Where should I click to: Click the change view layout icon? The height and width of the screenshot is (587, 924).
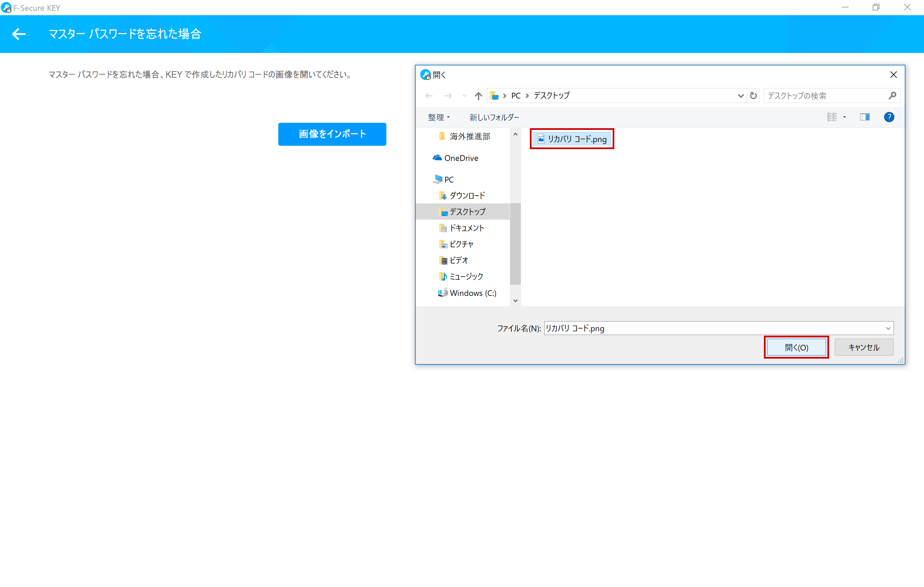pos(832,117)
